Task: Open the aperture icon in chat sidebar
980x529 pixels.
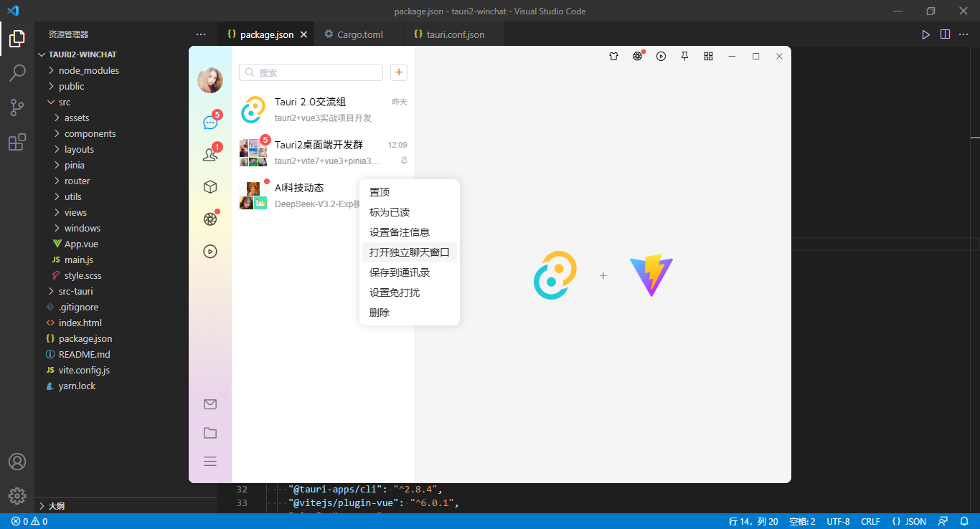Action: (210, 219)
